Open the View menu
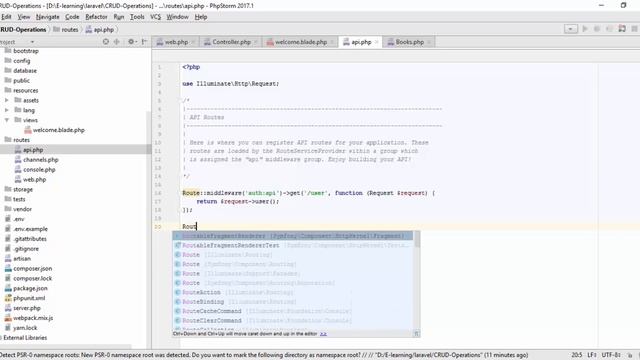This screenshot has height=360, width=640. (24, 17)
